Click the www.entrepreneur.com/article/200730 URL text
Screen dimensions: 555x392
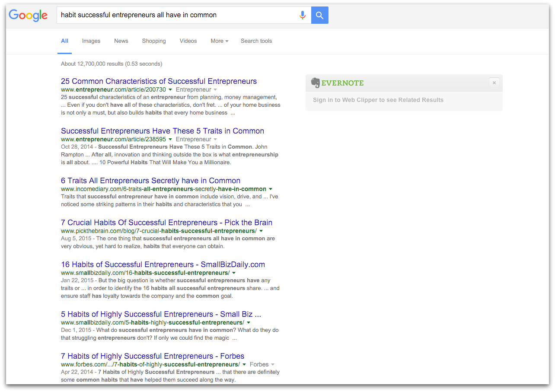coord(113,90)
